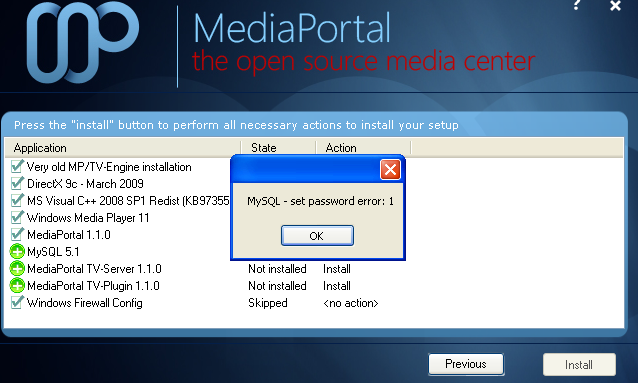Click checkmark icon for Very old MP/TV-Engine installation
The image size is (638, 383).
pyautogui.click(x=17, y=166)
